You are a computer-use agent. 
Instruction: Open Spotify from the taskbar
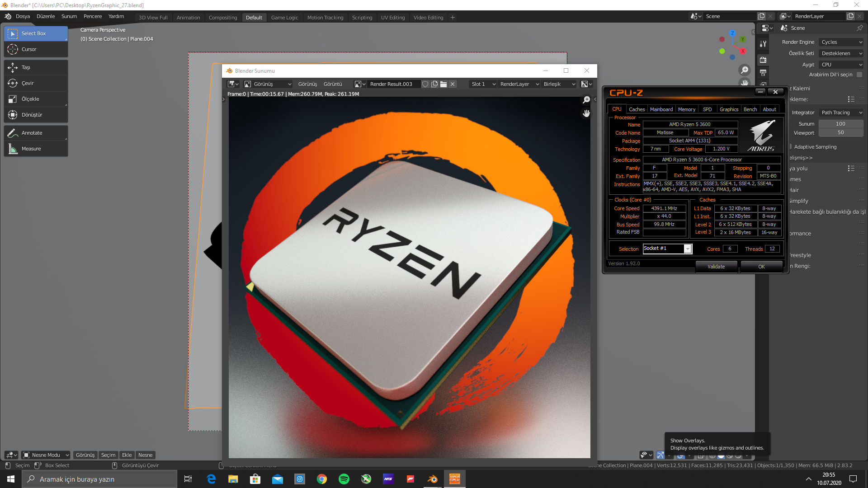pos(344,479)
